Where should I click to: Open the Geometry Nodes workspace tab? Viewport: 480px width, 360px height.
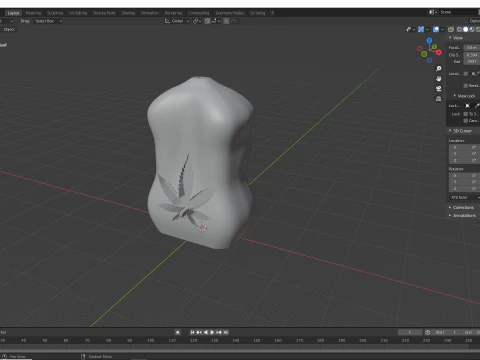[x=230, y=13]
